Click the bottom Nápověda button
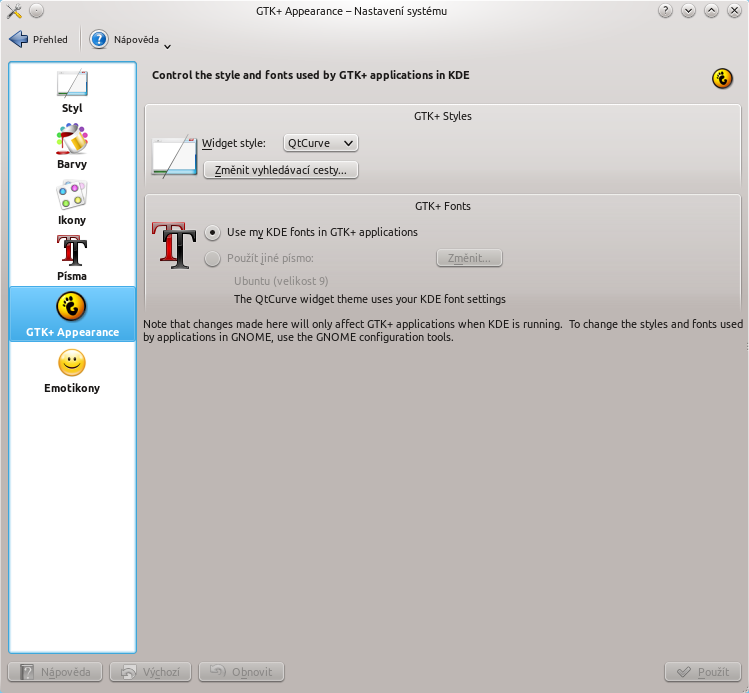The image size is (749, 693). pos(55,672)
